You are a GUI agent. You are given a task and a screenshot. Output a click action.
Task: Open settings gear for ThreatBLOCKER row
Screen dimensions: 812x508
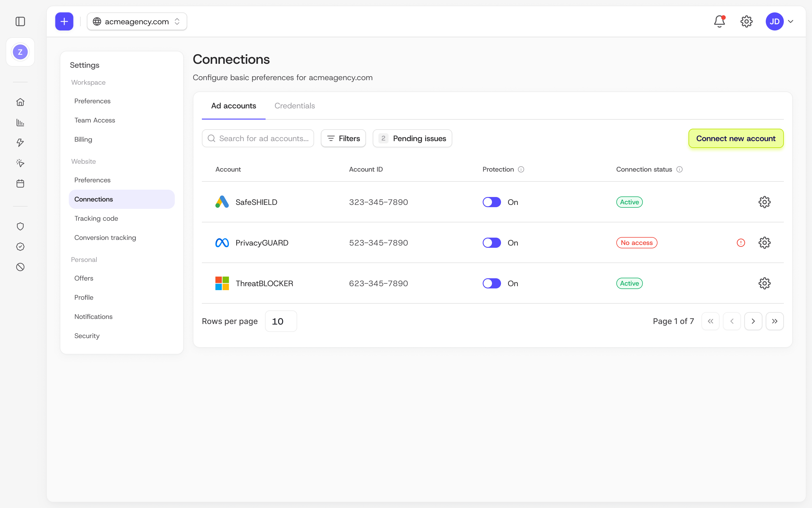click(x=764, y=284)
